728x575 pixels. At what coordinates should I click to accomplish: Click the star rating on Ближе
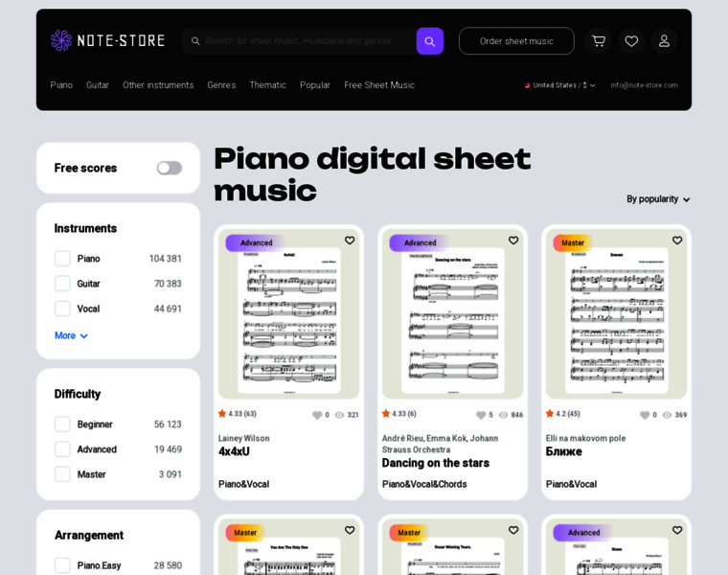pyautogui.click(x=562, y=413)
